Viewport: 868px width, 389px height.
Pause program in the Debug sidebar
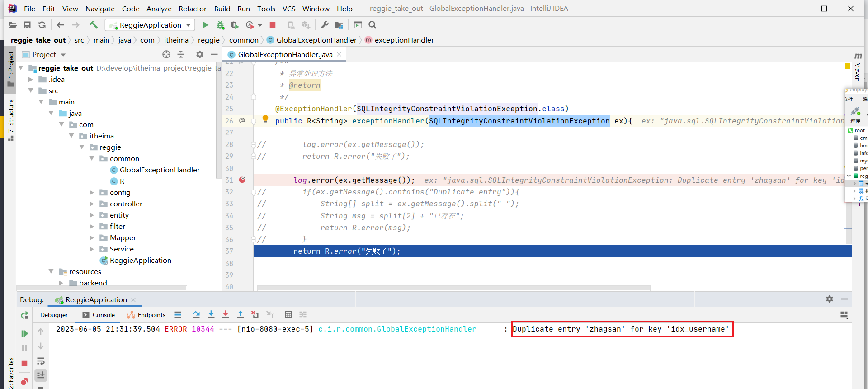(24, 348)
